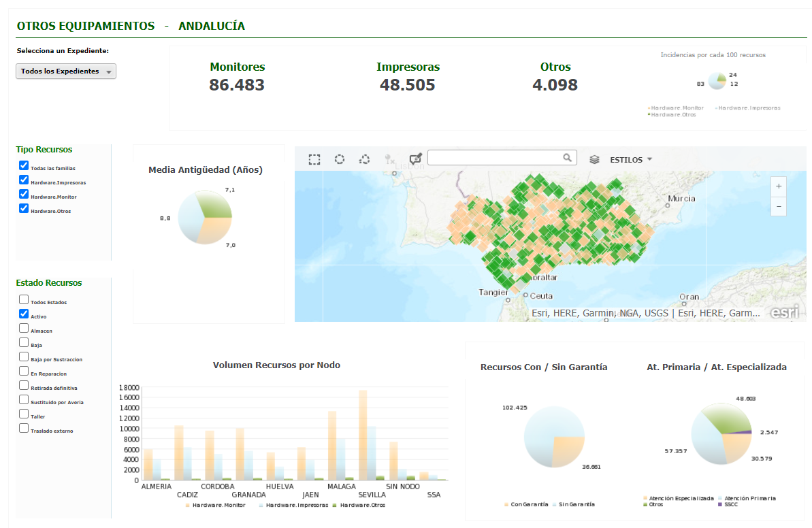Click the Atención Primaria legend entry
Viewport: 812px width, 528px height.
[x=747, y=499]
